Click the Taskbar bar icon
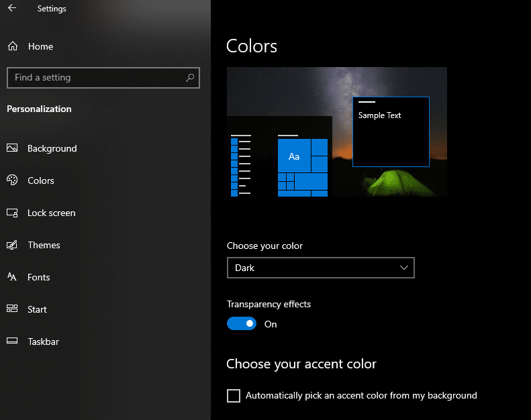The width and height of the screenshot is (531, 420). pos(12,341)
